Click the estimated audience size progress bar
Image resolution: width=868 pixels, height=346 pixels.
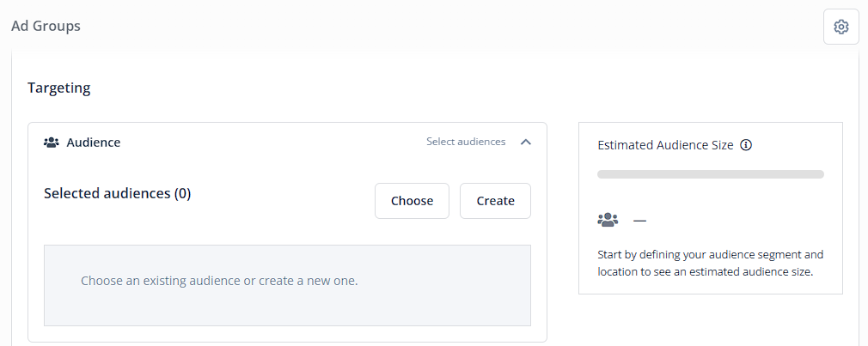(x=710, y=174)
